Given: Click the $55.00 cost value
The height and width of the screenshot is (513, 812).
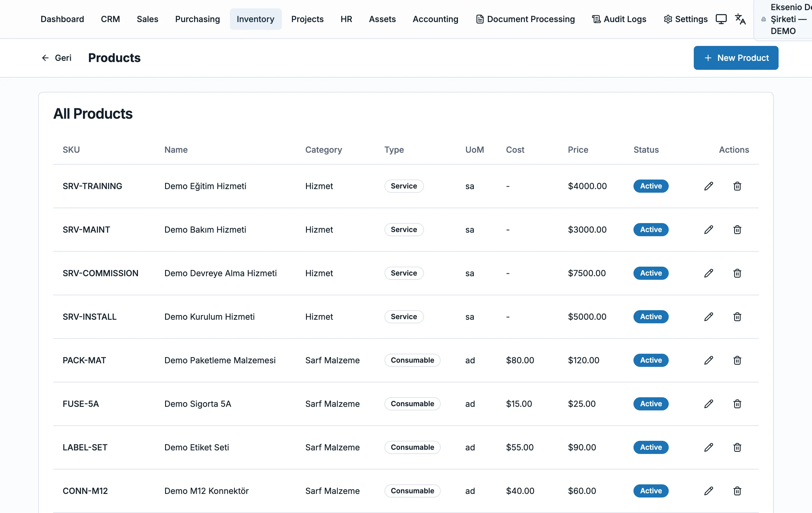Looking at the screenshot, I should point(520,447).
